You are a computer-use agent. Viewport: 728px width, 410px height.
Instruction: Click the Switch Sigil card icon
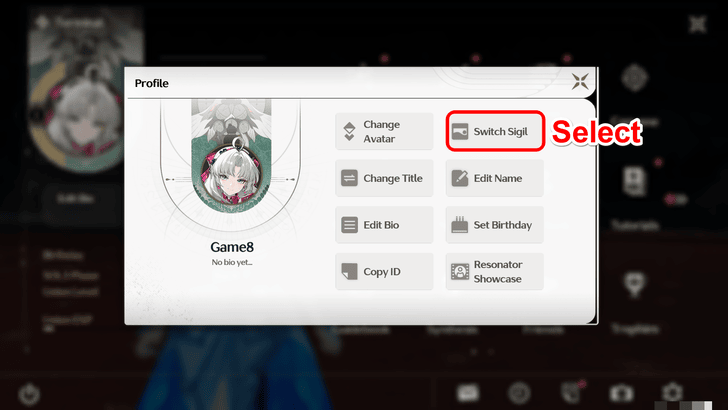point(460,131)
